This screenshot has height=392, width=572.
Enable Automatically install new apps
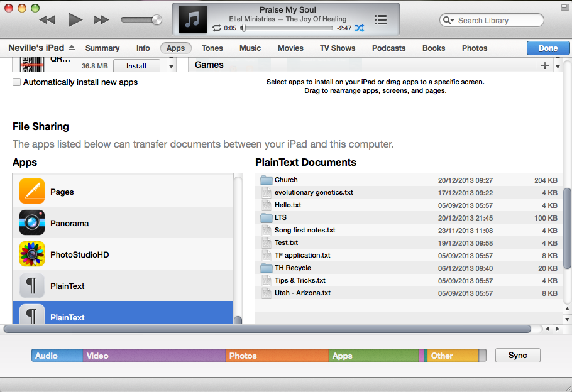[x=17, y=82]
